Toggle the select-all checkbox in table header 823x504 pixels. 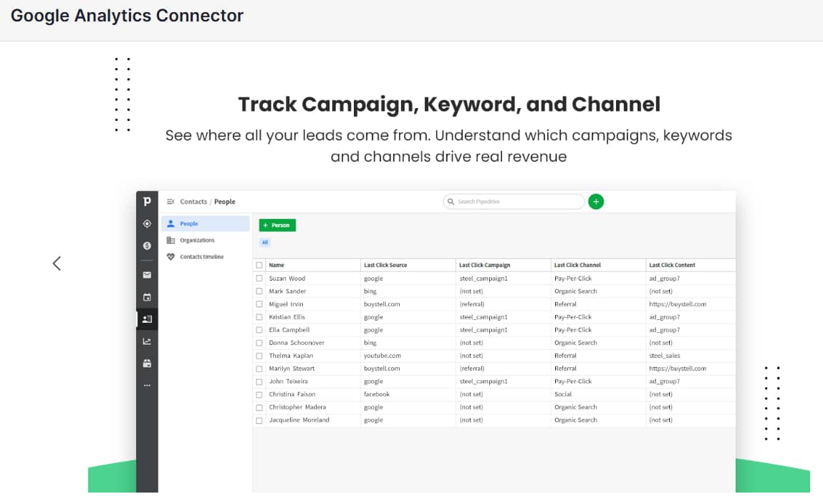tap(259, 265)
